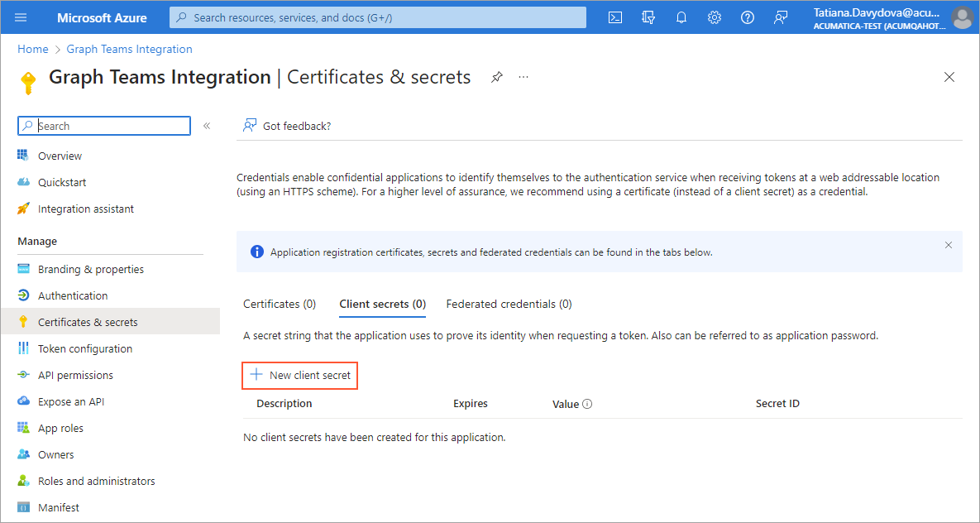Click New client secret button

[301, 375]
